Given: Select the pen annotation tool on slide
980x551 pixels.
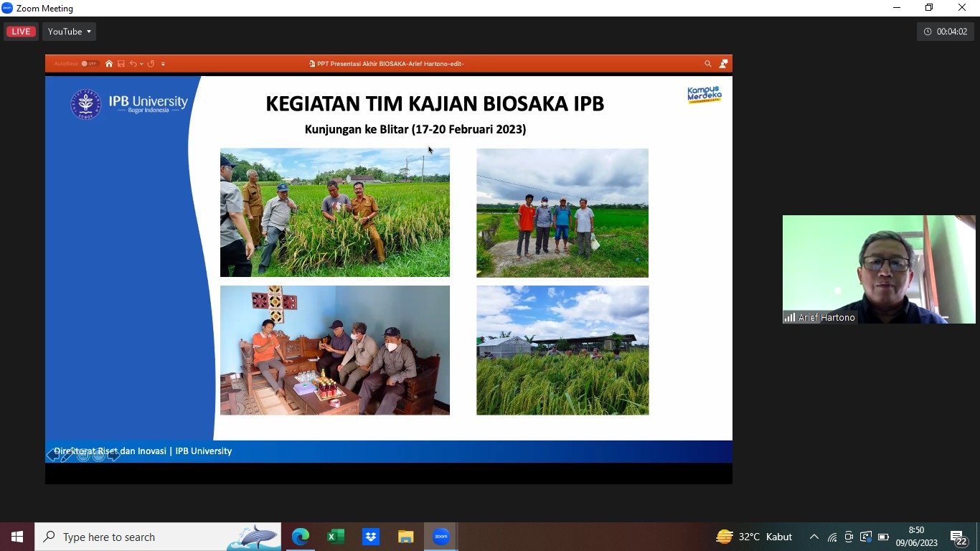Looking at the screenshot, I should [67, 455].
